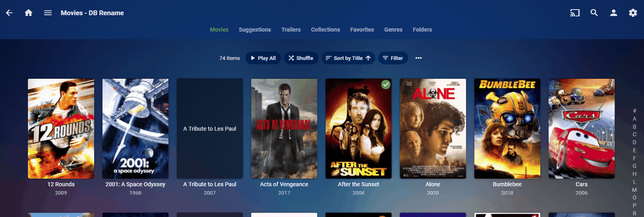
Task: Open the Sort by Title dropdown
Action: [348, 58]
